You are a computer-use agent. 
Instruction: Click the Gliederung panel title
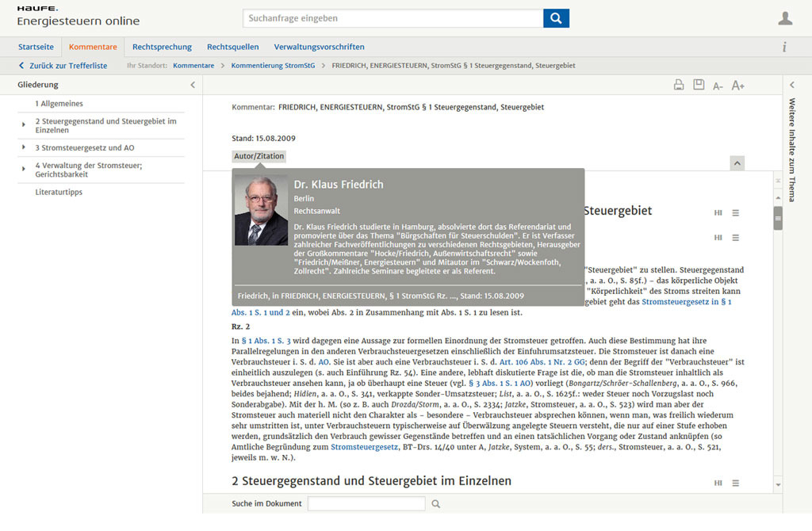tap(38, 85)
